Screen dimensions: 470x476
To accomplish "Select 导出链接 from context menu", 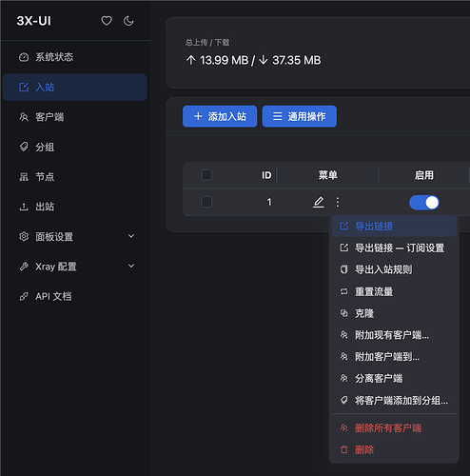I will [x=394, y=227].
